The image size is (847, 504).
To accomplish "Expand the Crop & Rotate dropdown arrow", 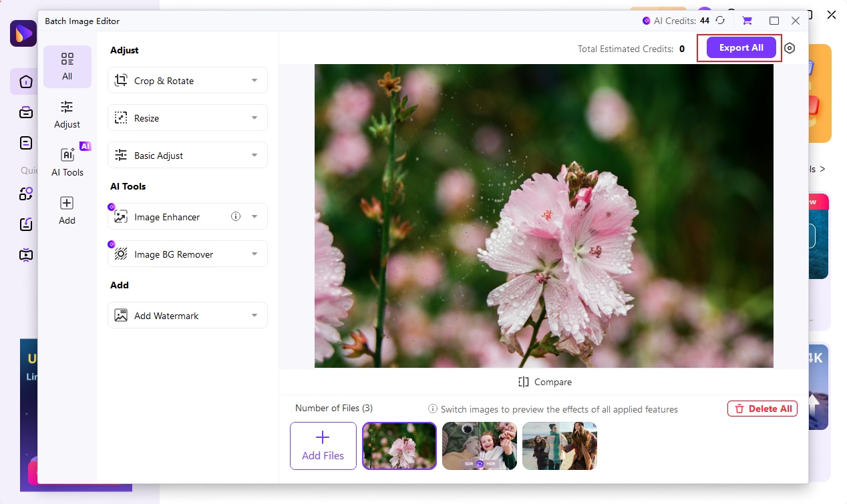I will 255,80.
